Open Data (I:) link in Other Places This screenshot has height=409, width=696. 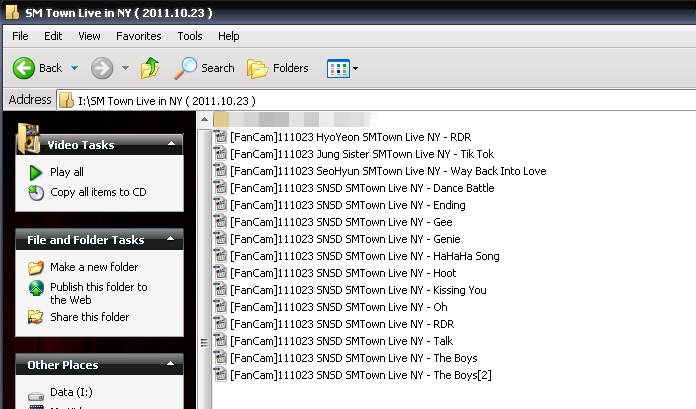(x=71, y=392)
